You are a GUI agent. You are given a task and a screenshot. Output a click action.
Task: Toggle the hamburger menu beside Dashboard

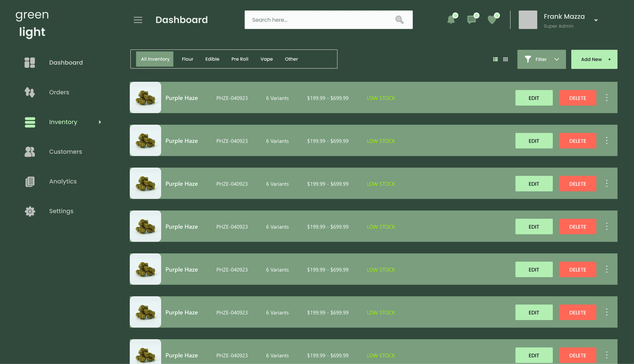138,20
